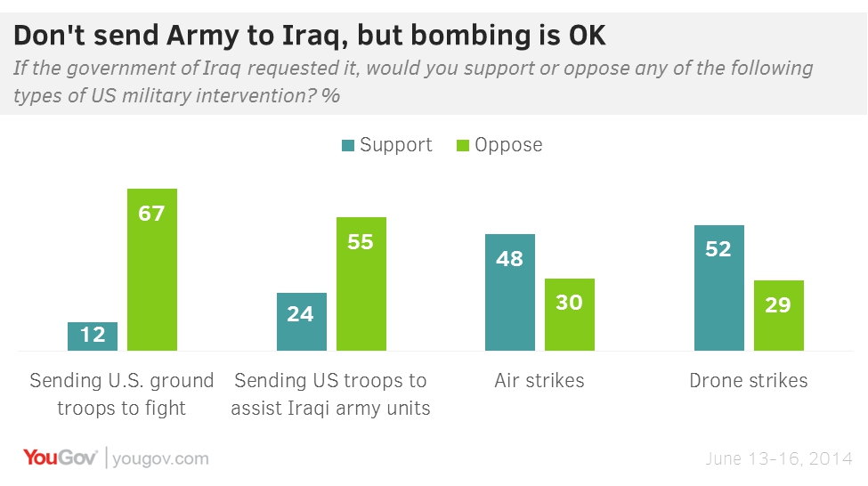Click the green 67 oppose bar
Viewport: 868px width, 486px height.
pyautogui.click(x=152, y=270)
